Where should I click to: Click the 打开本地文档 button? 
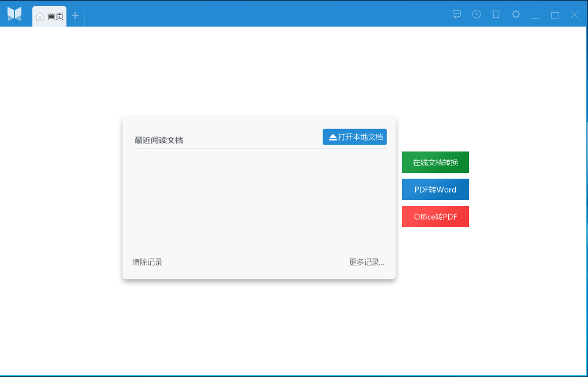pos(355,137)
